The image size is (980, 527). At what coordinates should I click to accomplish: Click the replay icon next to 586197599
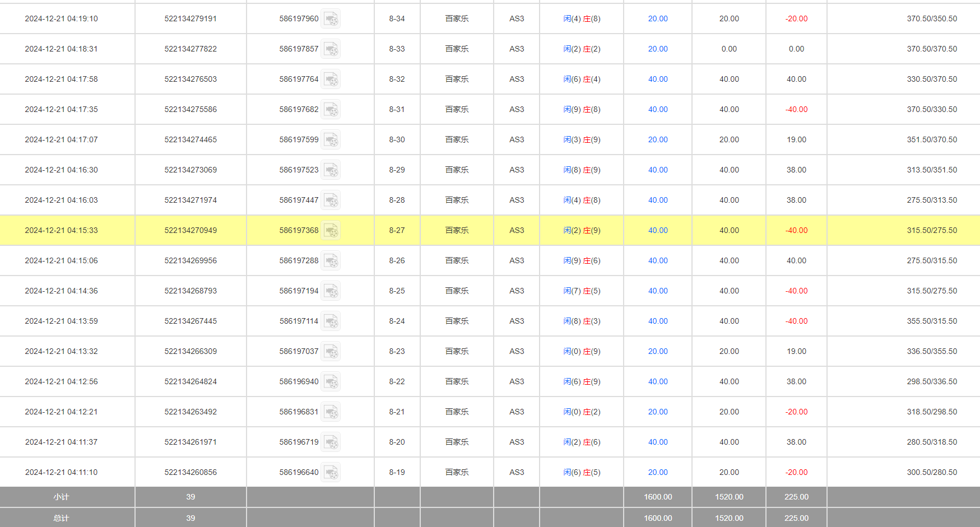[331, 140]
